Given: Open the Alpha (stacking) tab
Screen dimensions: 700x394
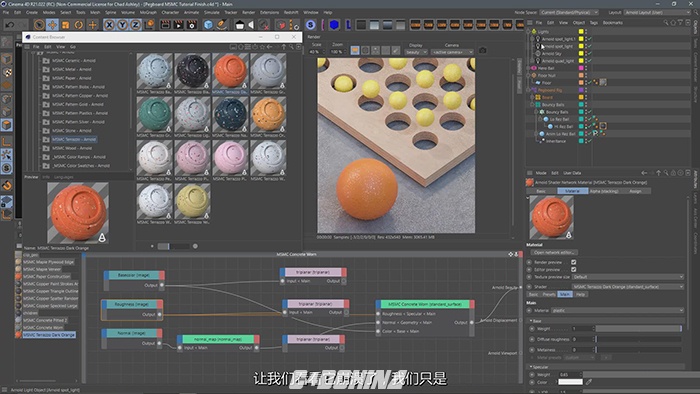Looking at the screenshot, I should 604,191.
